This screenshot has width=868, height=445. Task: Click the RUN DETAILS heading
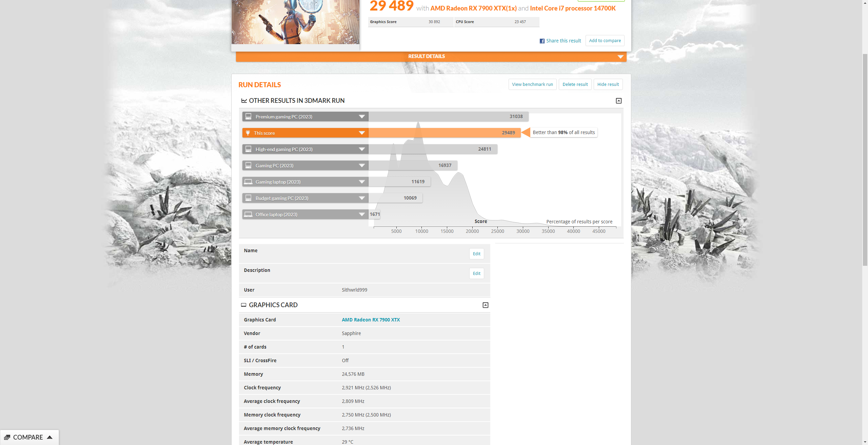pyautogui.click(x=259, y=85)
